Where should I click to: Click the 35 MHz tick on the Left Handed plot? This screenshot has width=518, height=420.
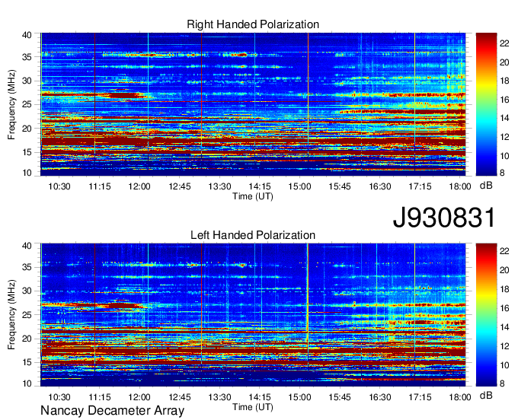(27, 267)
